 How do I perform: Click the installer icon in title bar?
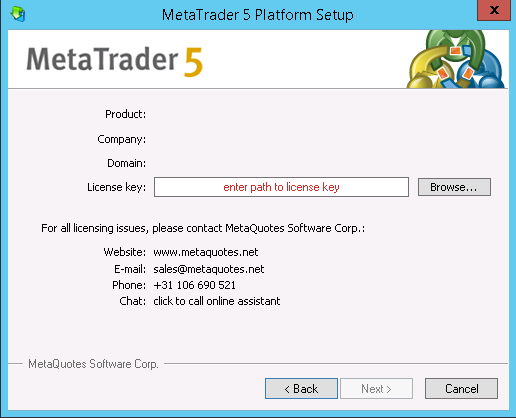[18, 14]
